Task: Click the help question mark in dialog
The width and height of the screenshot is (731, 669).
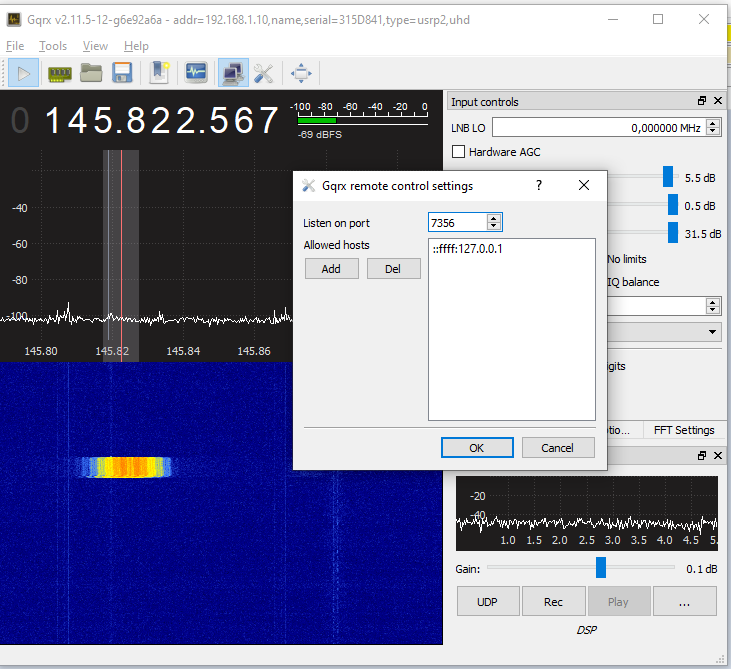Action: pyautogui.click(x=539, y=186)
